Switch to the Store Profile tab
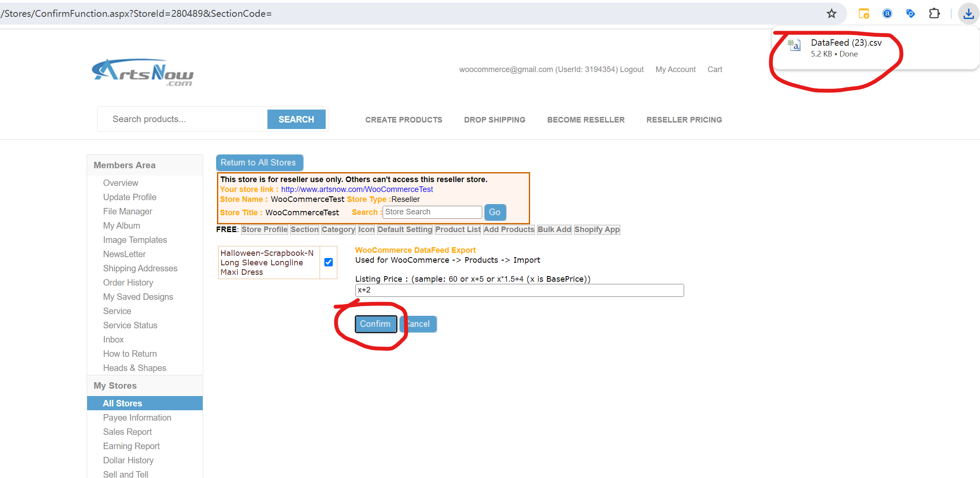The image size is (980, 478). 264,230
